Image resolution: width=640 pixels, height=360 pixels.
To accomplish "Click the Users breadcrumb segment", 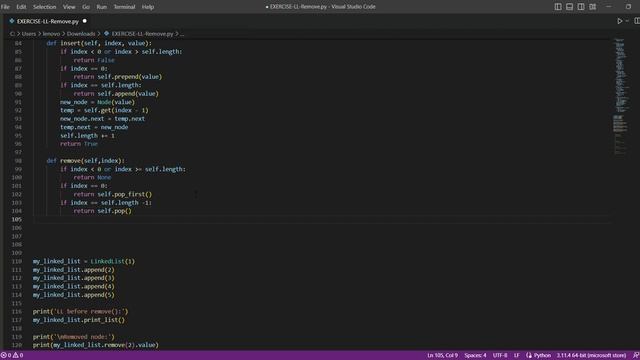I will (x=29, y=33).
